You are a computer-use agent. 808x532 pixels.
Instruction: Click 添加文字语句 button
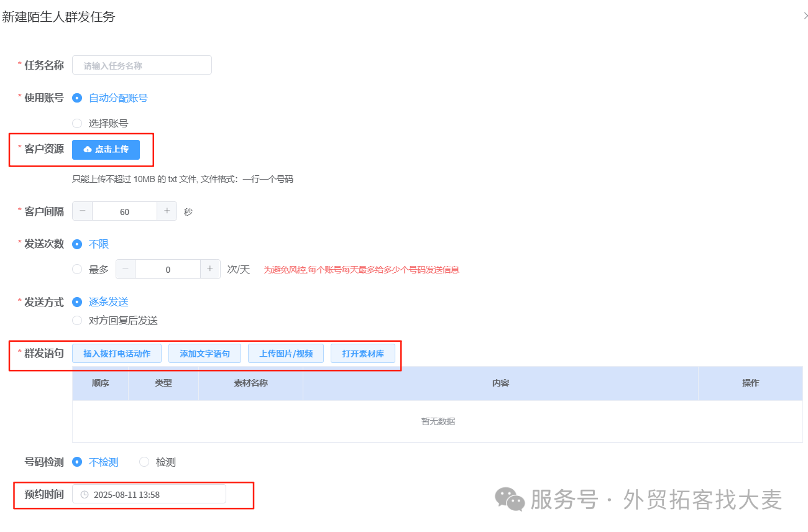[x=204, y=354]
